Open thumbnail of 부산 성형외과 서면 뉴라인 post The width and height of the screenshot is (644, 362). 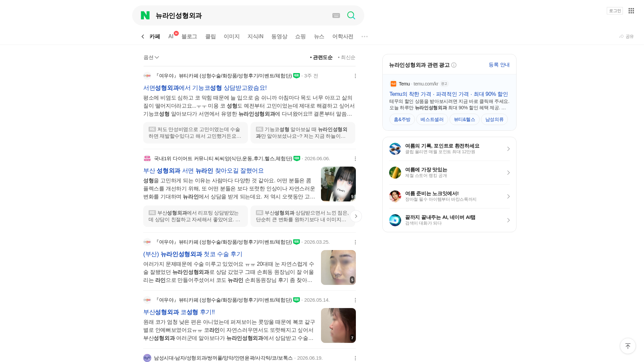[x=338, y=184]
